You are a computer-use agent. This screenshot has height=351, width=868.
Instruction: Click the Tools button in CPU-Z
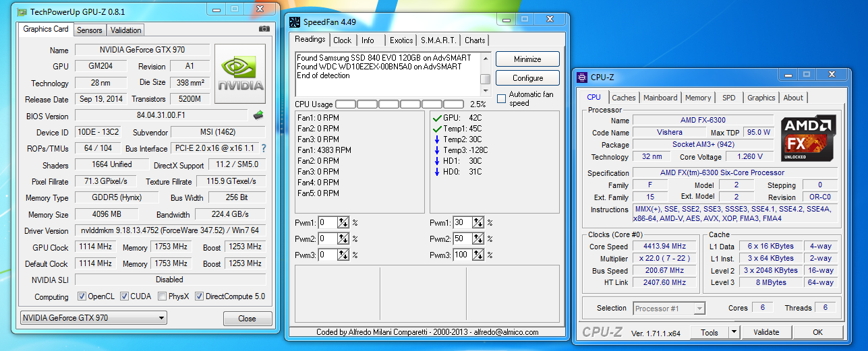pyautogui.click(x=710, y=332)
